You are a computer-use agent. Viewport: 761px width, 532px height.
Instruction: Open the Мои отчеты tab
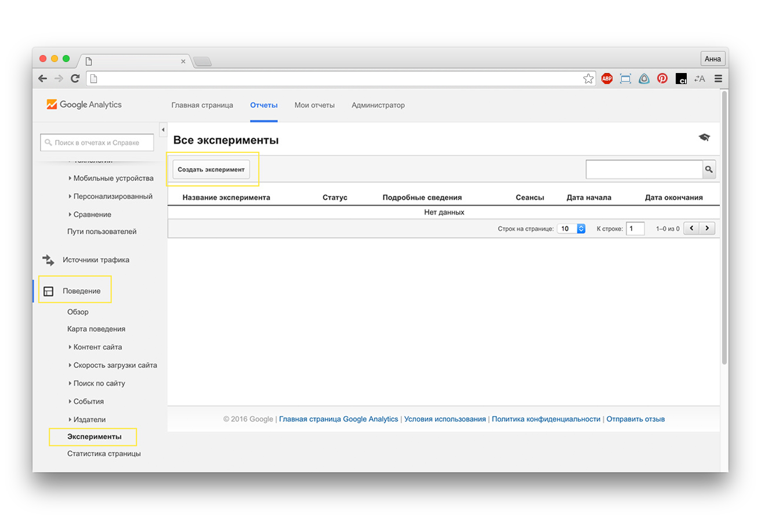[314, 105]
